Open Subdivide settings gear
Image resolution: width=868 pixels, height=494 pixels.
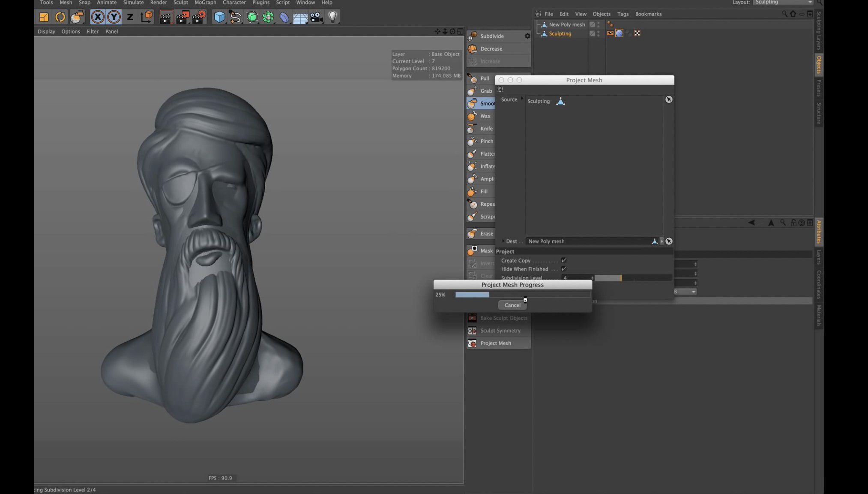click(527, 36)
